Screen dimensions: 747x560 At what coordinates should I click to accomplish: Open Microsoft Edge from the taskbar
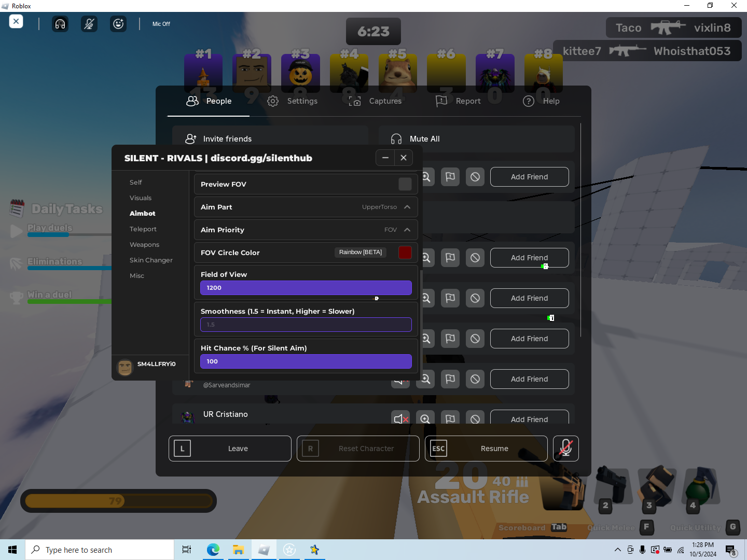[213, 550]
